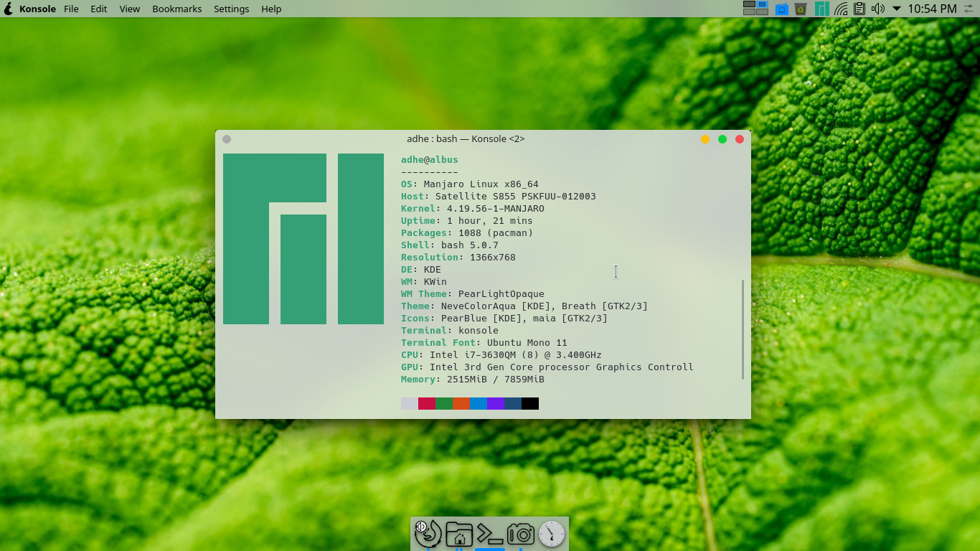The image size is (980, 551).
Task: Maximize Konsole with the green button
Action: (722, 139)
